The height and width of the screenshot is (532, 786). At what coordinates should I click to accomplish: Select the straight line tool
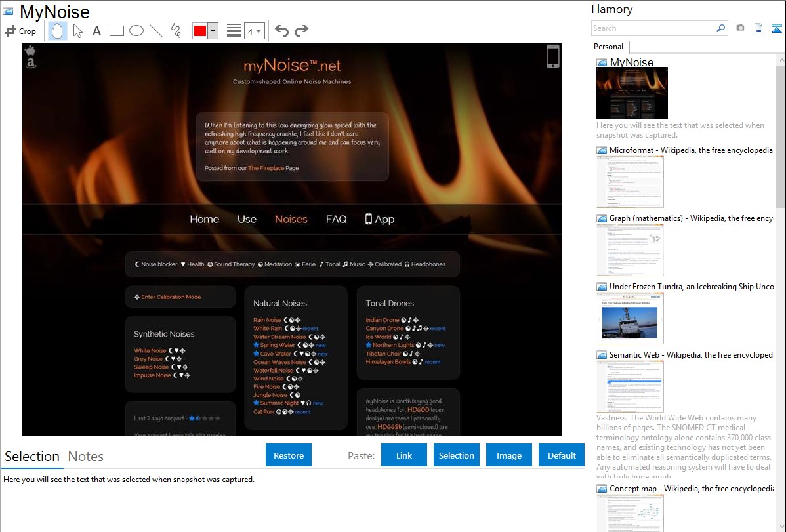tap(156, 31)
